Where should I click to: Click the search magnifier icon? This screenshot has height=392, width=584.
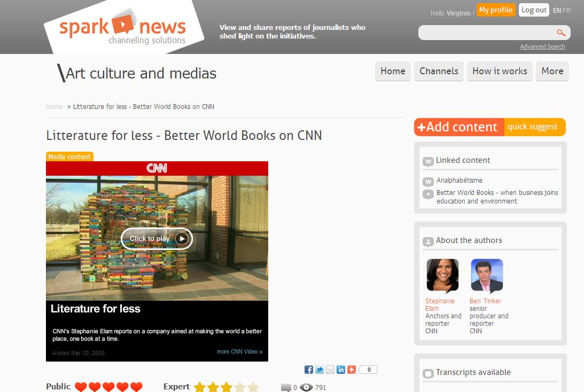561,33
